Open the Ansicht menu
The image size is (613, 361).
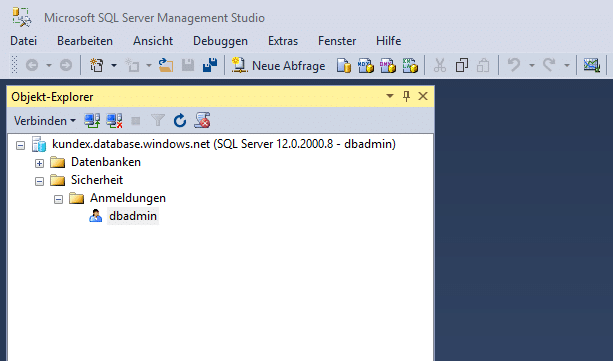153,41
